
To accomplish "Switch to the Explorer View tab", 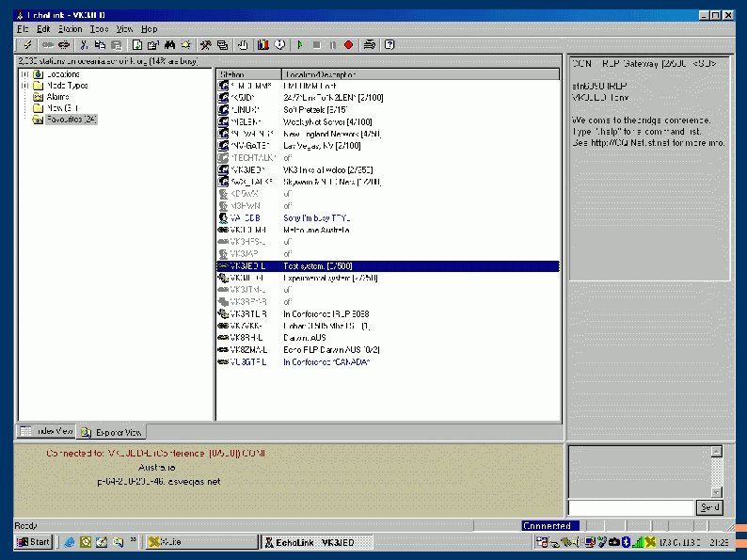I will pos(112,432).
